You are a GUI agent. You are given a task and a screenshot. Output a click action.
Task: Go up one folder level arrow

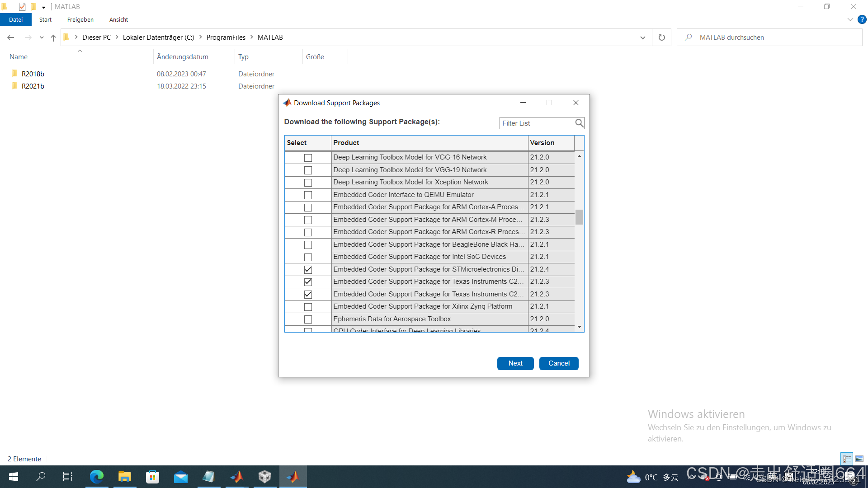[53, 38]
